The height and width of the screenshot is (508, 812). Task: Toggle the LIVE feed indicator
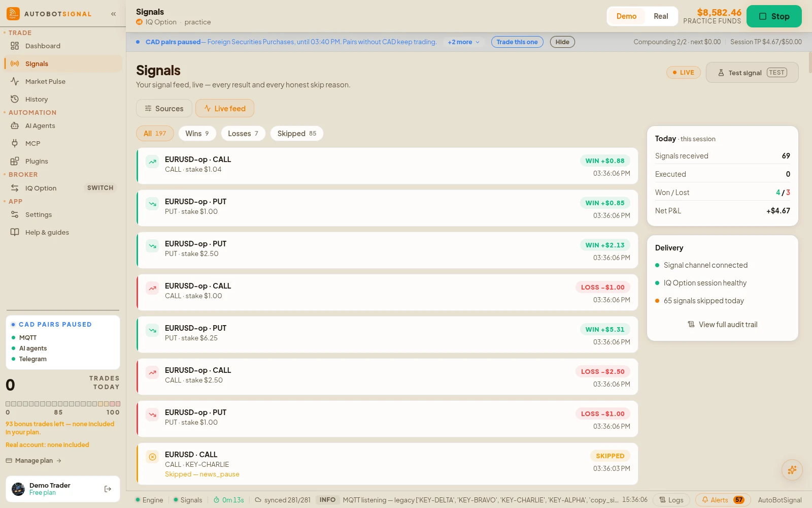(683, 73)
